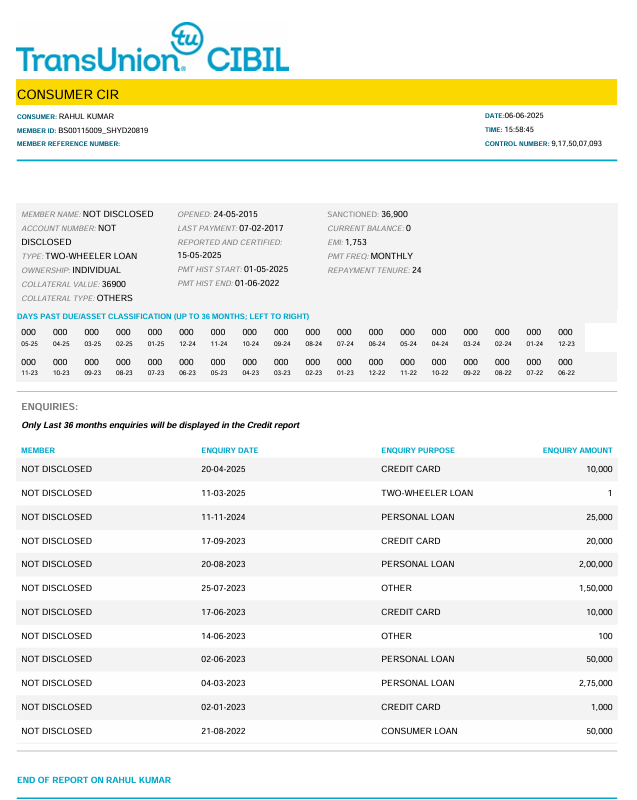The image size is (637, 800).
Task: Click the 06-22 payment history entry
Action: coord(566,367)
